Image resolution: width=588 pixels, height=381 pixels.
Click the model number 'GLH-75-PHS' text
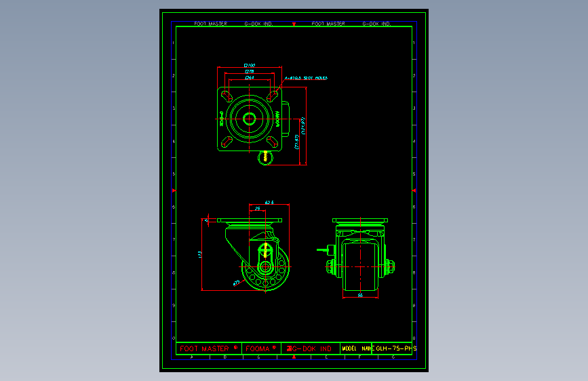396,348
